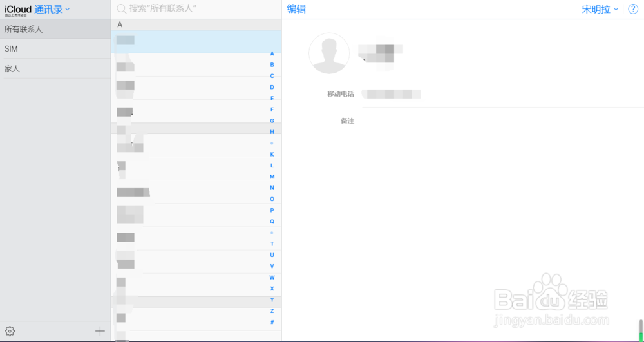Jump to index letter C
The image size is (644, 342).
[x=272, y=76]
